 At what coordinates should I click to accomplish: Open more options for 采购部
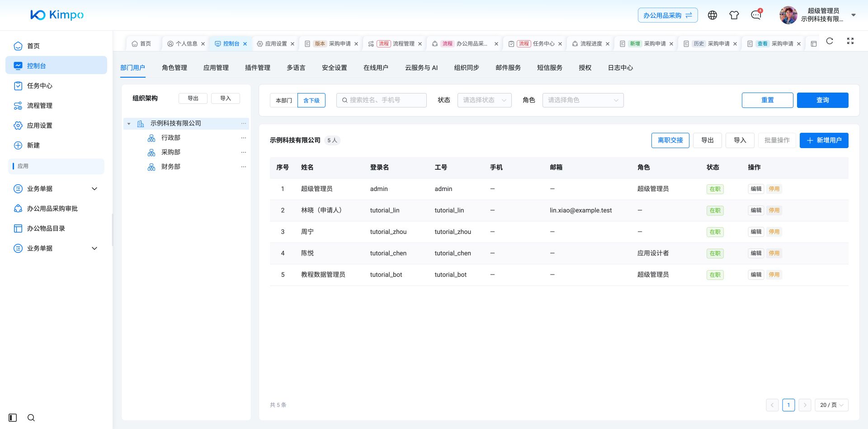244,152
